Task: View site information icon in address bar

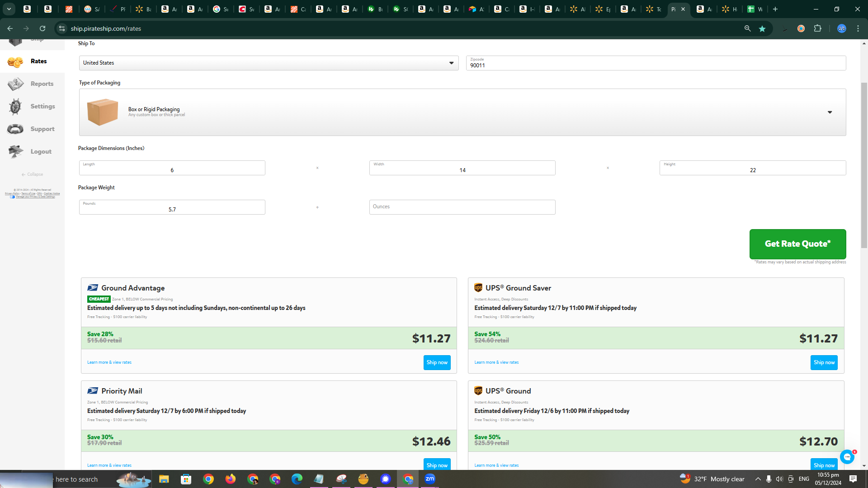Action: click(x=62, y=28)
